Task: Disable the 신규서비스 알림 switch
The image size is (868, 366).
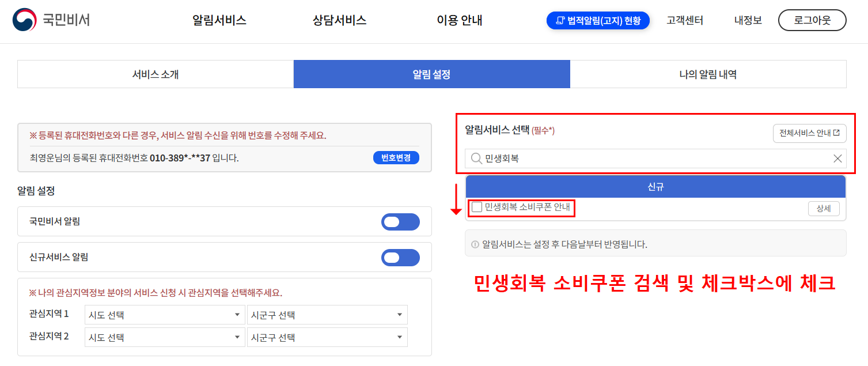Action: [x=400, y=257]
